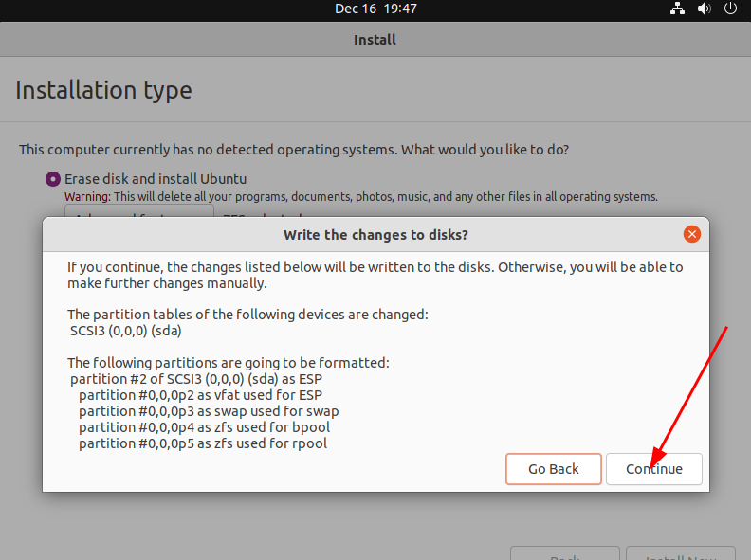Open the power menu icon
Viewport: 751px width, 560px height.
point(730,9)
